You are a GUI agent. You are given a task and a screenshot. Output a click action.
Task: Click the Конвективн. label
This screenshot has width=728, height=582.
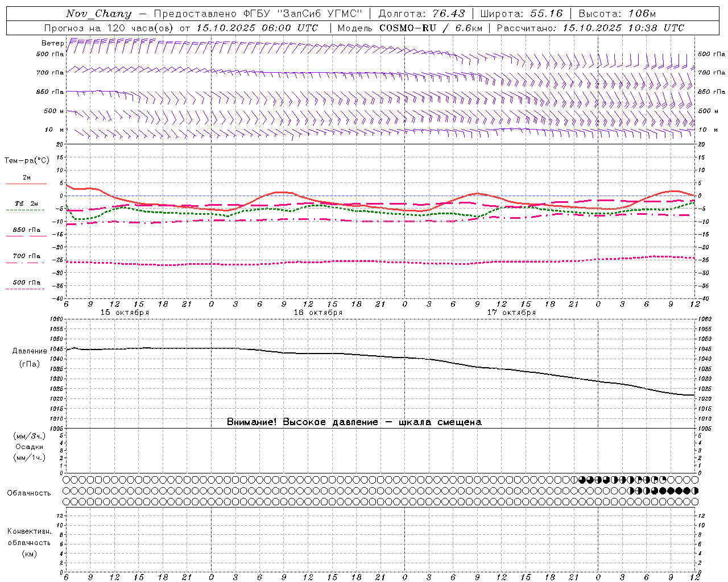(x=29, y=531)
